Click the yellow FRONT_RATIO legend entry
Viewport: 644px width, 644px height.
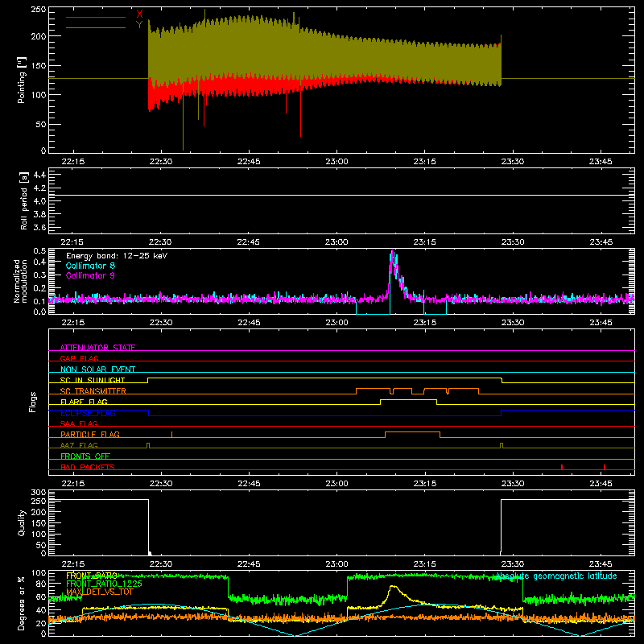(x=92, y=576)
